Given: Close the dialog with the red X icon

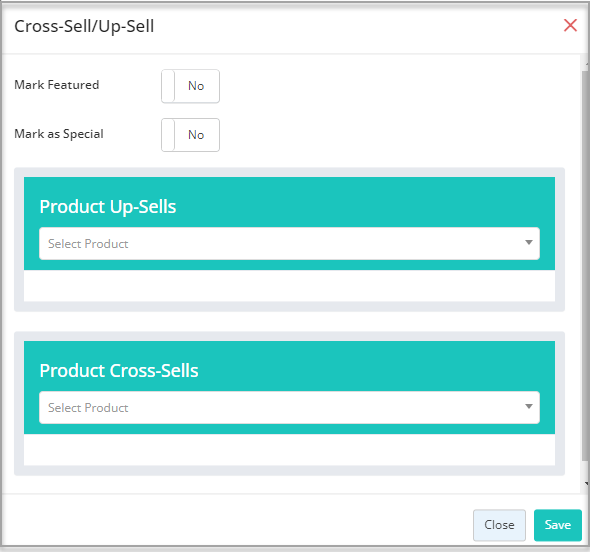Looking at the screenshot, I should (570, 26).
